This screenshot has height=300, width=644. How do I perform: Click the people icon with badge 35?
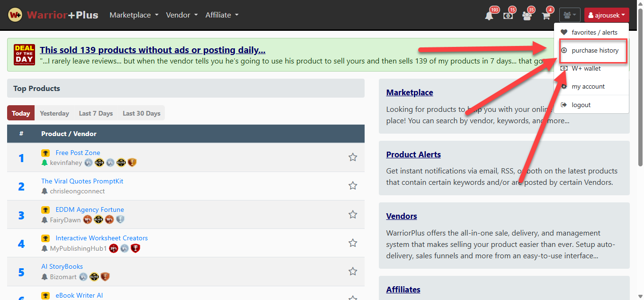(527, 16)
